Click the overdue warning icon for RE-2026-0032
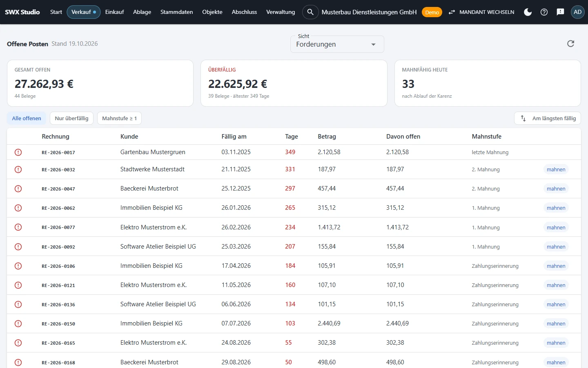This screenshot has height=368, width=588. [x=18, y=169]
